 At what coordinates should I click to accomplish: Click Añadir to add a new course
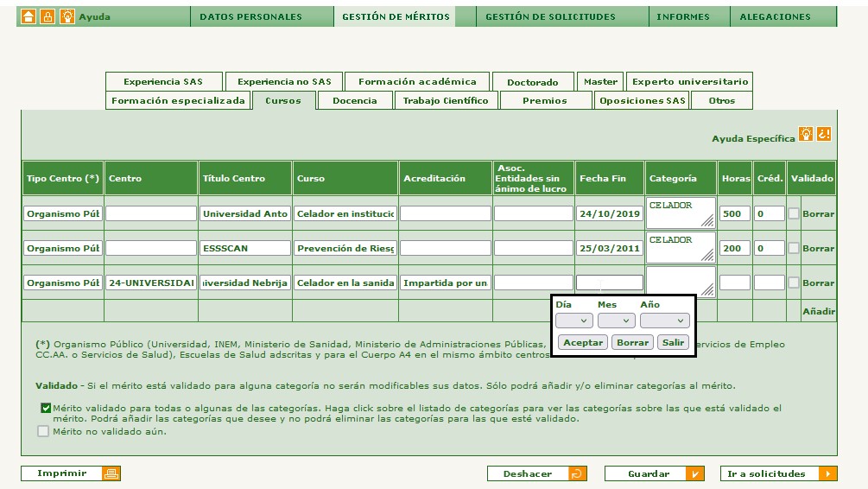(819, 311)
